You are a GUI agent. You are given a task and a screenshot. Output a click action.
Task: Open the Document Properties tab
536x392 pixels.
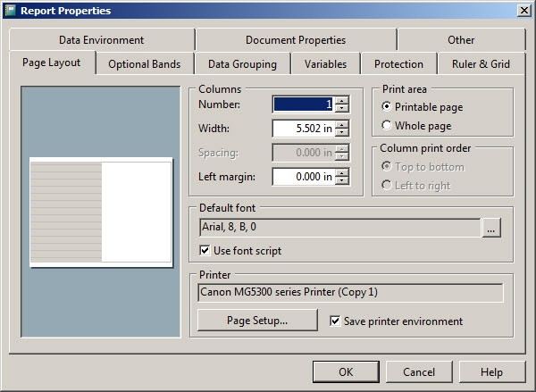[x=296, y=39]
